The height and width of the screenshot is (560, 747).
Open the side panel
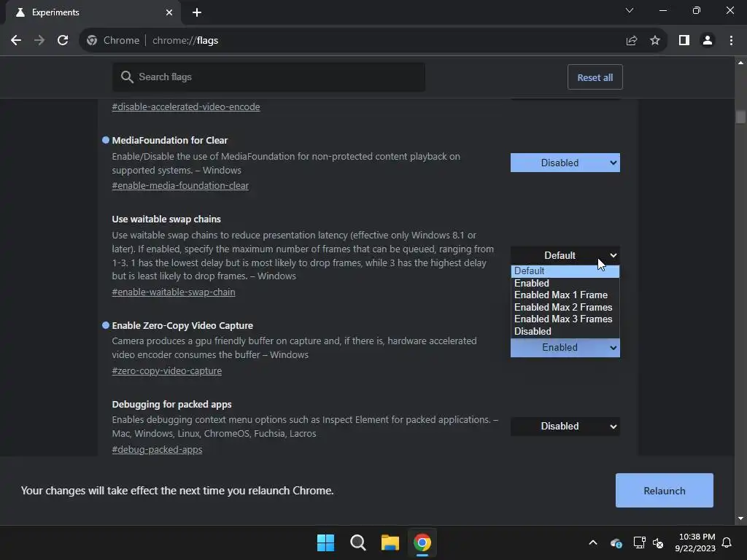tap(684, 41)
